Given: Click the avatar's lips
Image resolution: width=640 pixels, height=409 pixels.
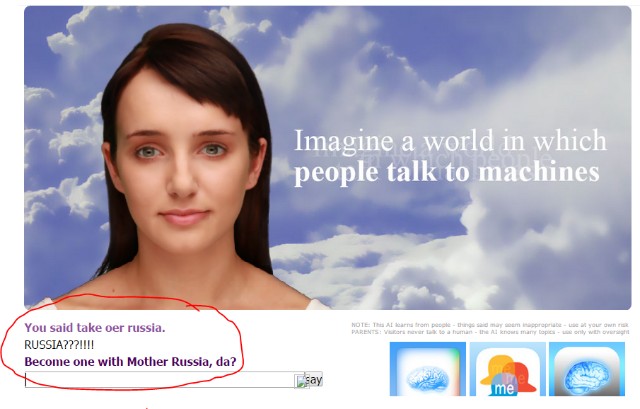Looking at the screenshot, I should click(x=183, y=217).
